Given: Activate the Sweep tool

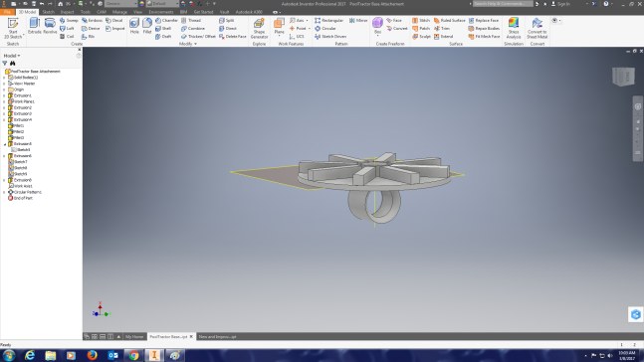Looking at the screenshot, I should pyautogui.click(x=69, y=20).
